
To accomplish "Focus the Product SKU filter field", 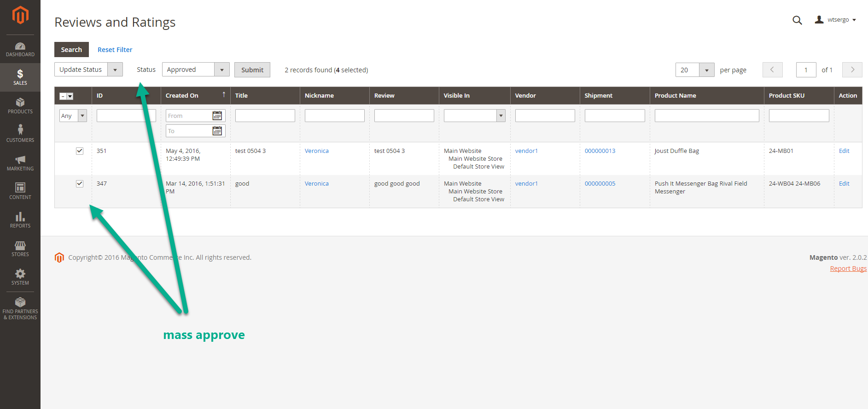I will (x=799, y=116).
